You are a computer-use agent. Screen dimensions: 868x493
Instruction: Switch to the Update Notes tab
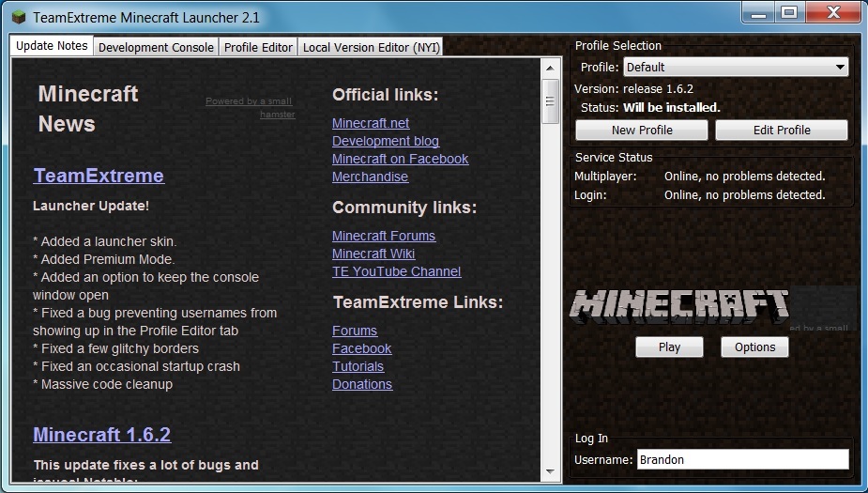point(52,46)
